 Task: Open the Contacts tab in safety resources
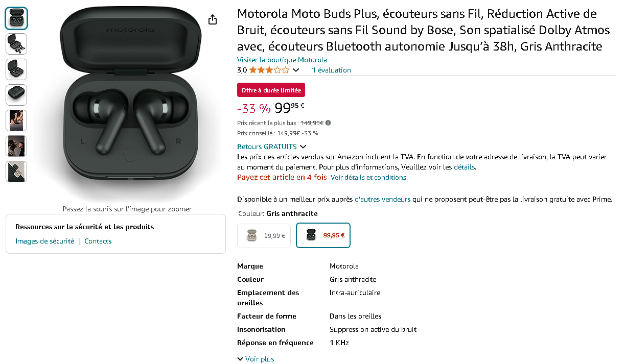[98, 240]
